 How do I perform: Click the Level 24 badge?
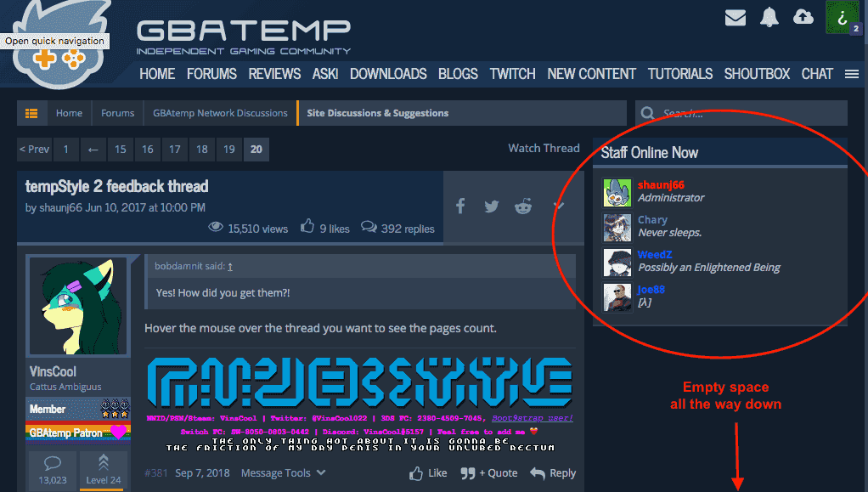(x=104, y=470)
